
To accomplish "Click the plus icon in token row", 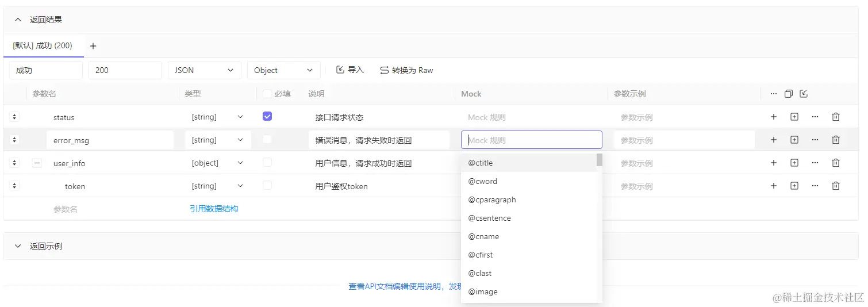I will pyautogui.click(x=774, y=186).
